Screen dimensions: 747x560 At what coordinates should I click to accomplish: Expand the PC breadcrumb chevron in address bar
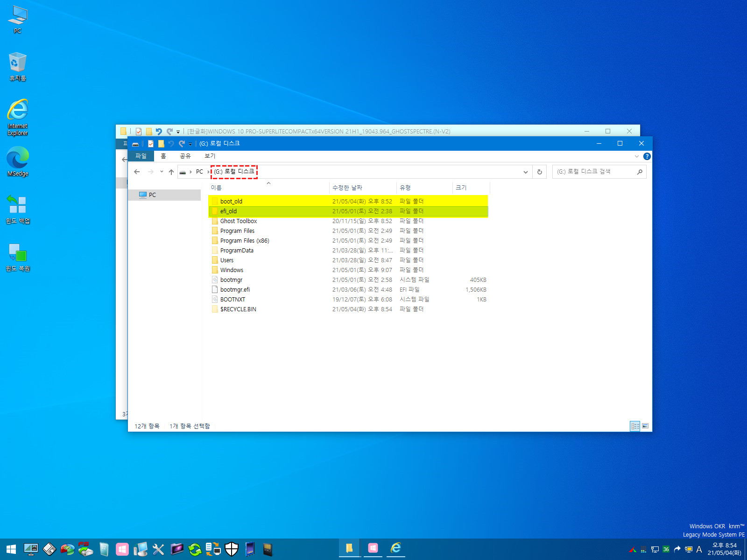209,172
